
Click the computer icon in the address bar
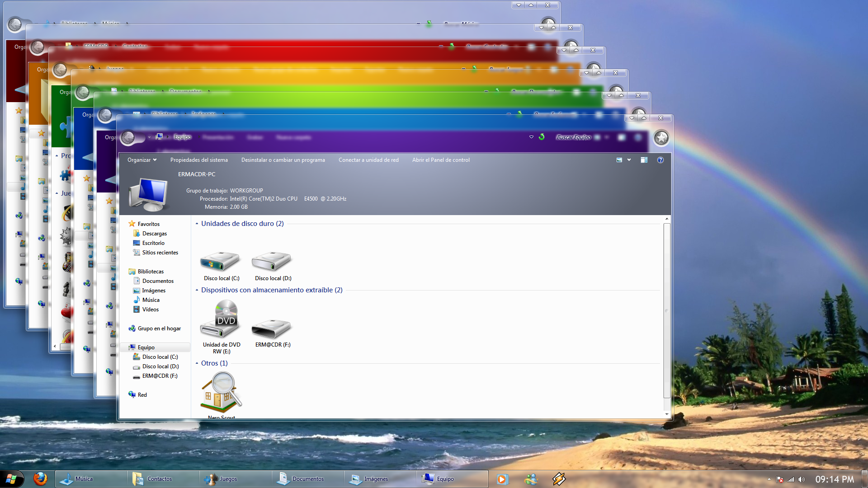click(x=159, y=137)
